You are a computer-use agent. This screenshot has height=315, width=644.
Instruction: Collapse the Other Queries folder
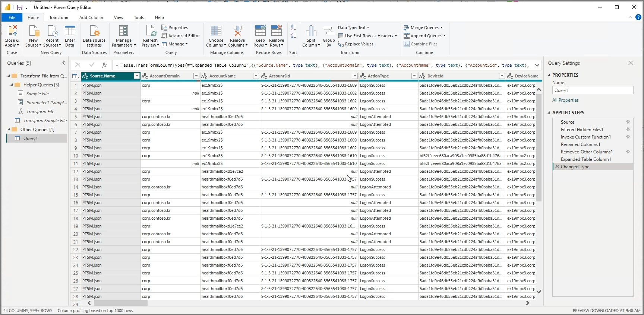pyautogui.click(x=9, y=130)
